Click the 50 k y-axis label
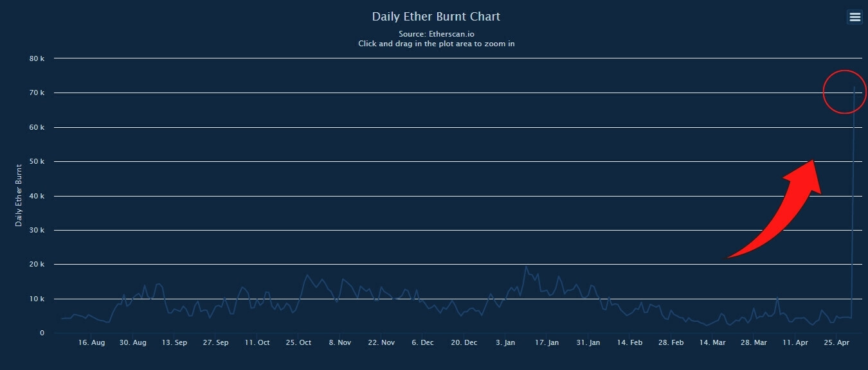 [38, 161]
